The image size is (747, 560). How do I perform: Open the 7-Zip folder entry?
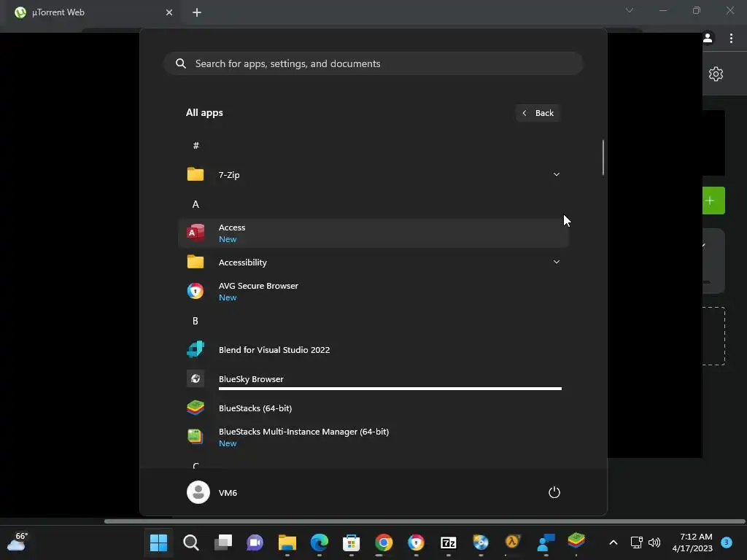(x=373, y=175)
